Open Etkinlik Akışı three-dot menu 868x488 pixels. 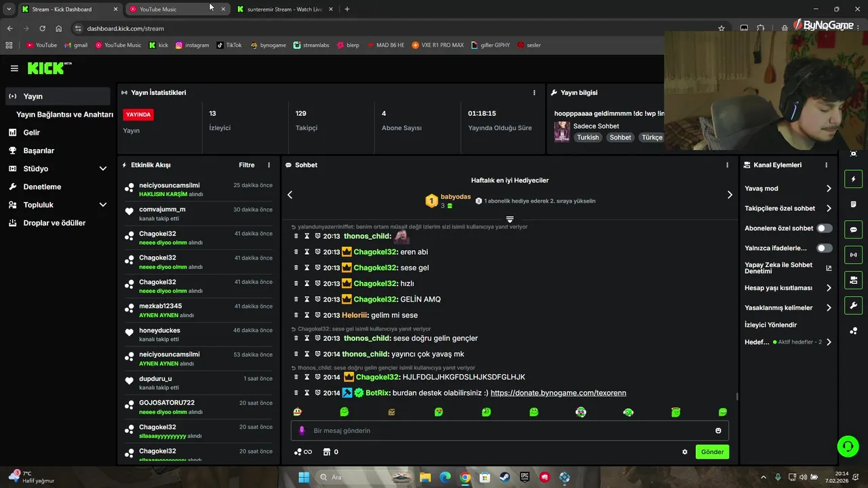pyautogui.click(x=269, y=165)
